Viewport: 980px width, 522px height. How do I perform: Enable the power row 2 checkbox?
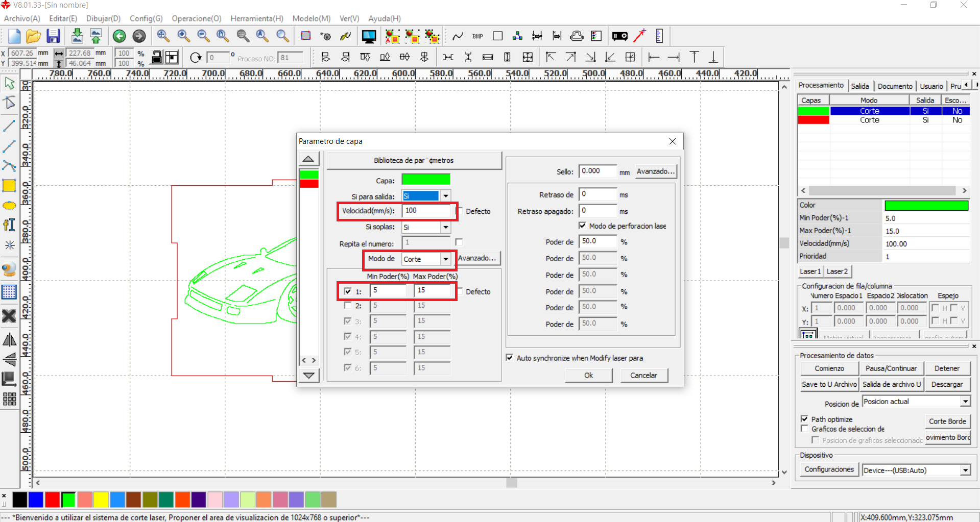coord(348,306)
